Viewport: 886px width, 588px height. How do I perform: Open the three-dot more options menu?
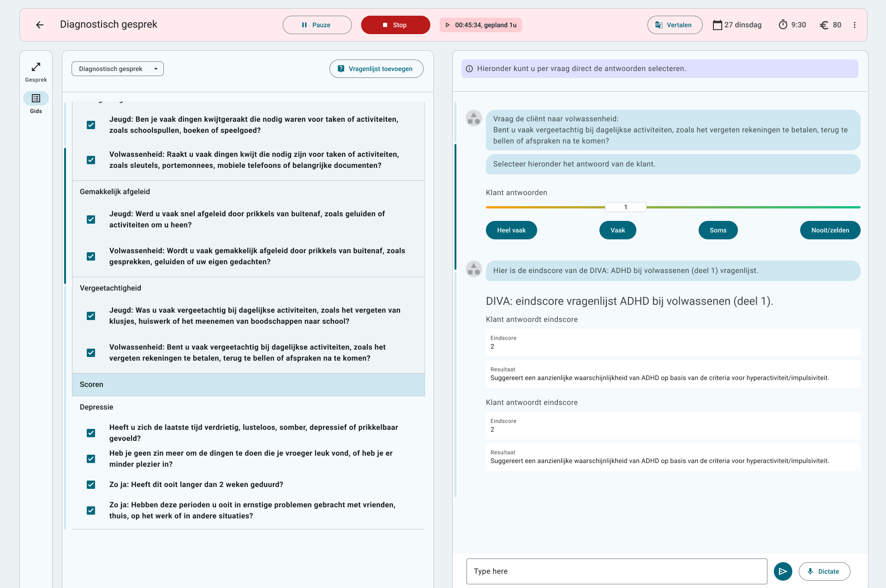pos(855,25)
